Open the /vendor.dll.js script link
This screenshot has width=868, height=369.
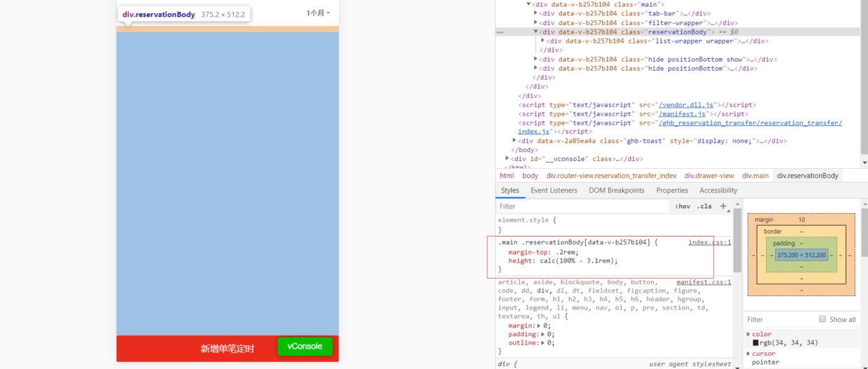click(x=686, y=105)
